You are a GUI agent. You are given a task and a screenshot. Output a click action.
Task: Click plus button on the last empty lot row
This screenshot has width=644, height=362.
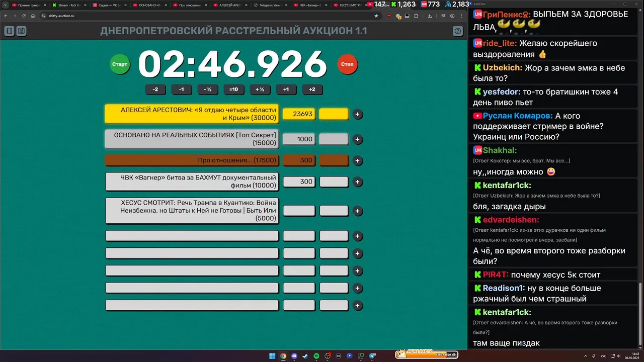click(x=358, y=305)
